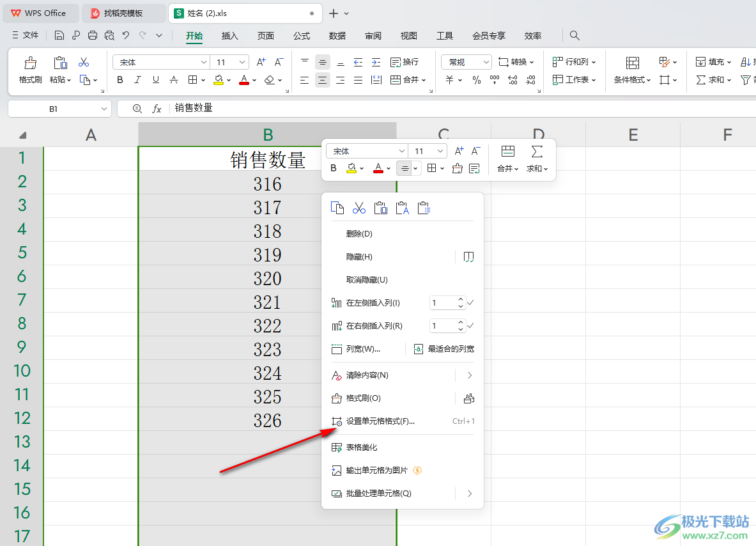The width and height of the screenshot is (756, 546).
Task: Open the font name dropdown in ribbon
Action: 204,62
